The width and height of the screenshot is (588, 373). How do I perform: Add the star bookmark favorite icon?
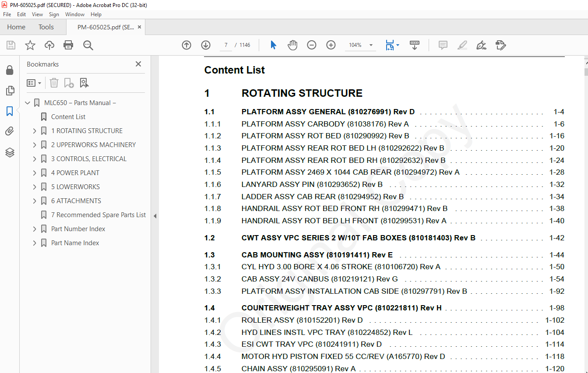30,45
